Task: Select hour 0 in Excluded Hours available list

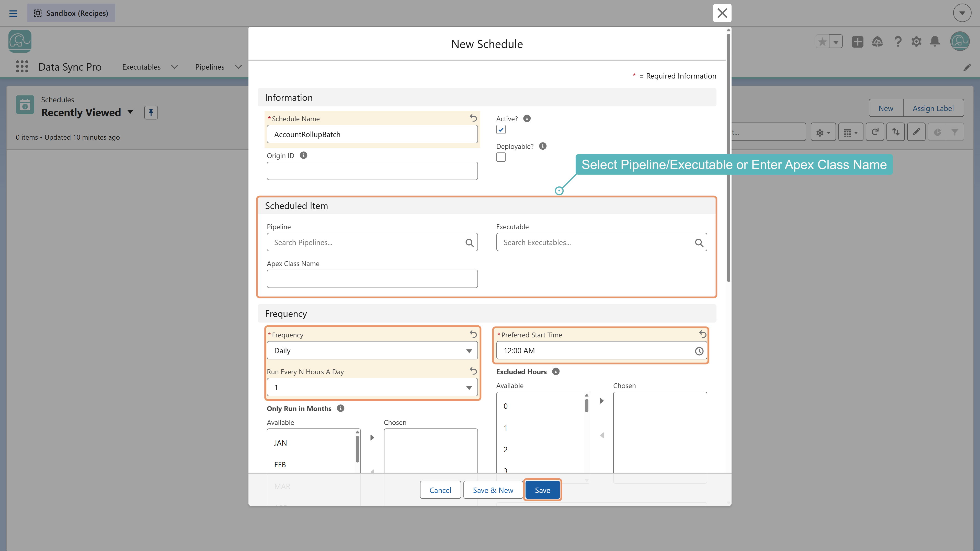Action: (540, 406)
